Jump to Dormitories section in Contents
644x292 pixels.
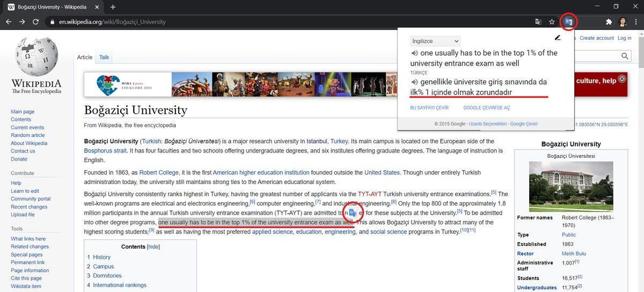click(107, 275)
